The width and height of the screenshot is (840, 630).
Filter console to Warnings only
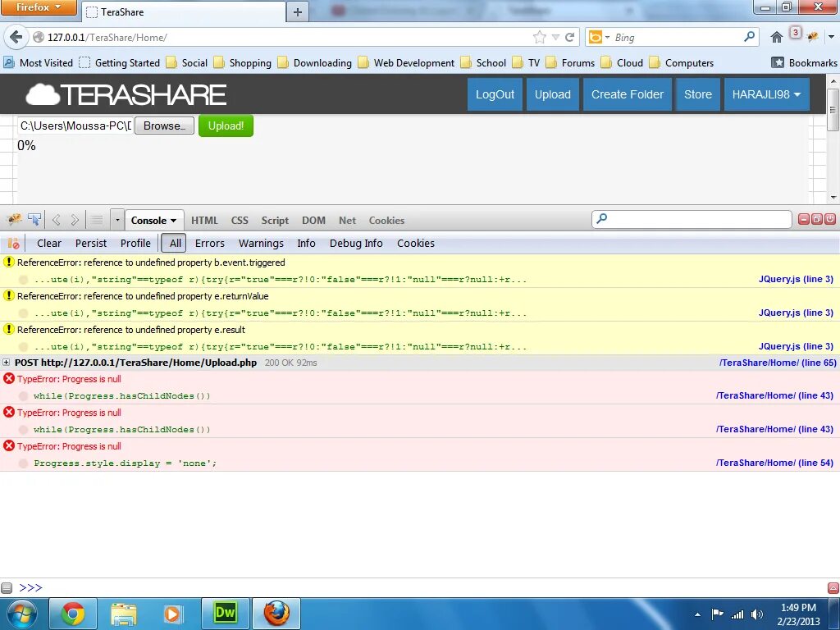click(x=261, y=243)
